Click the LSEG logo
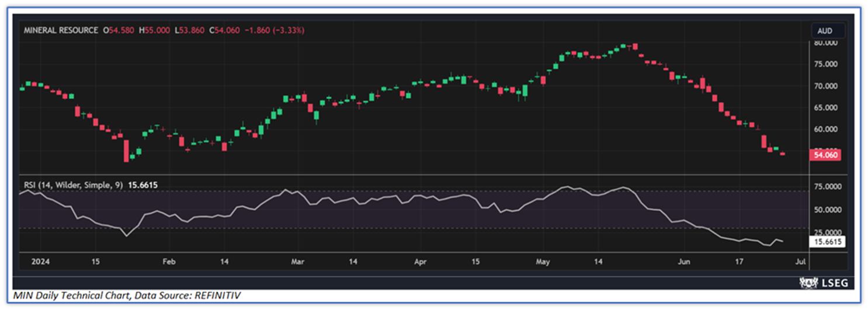The image size is (868, 310). [822, 283]
